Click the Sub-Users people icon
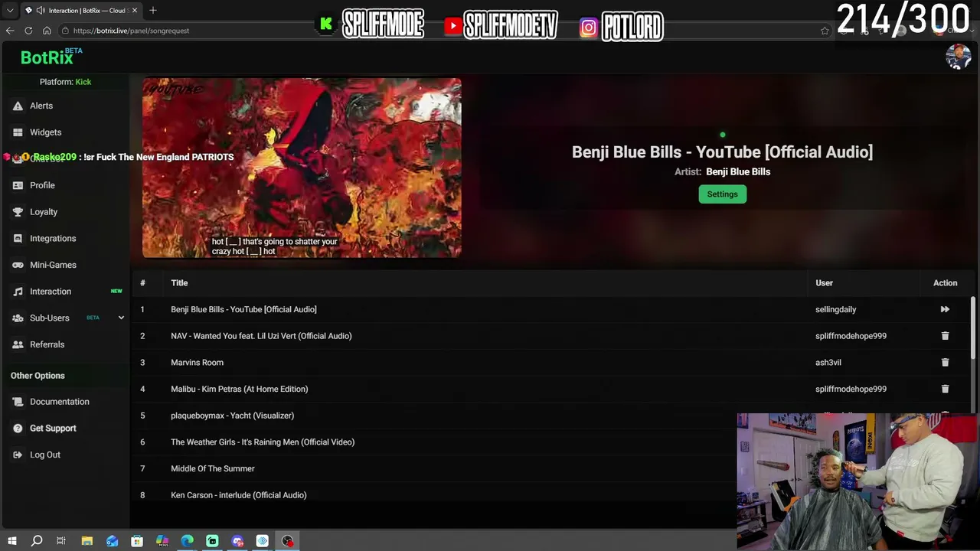980x551 pixels. click(x=18, y=318)
